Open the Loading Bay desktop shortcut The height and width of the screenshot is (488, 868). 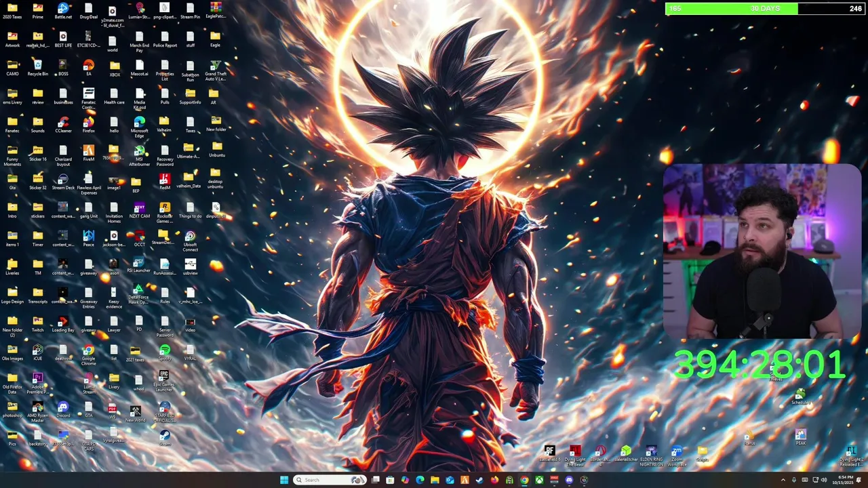[x=63, y=324]
